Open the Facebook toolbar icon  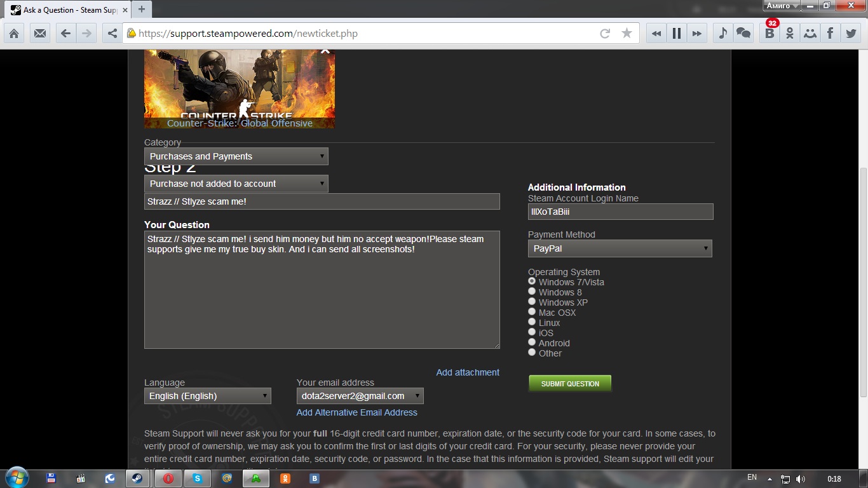pyautogui.click(x=831, y=34)
